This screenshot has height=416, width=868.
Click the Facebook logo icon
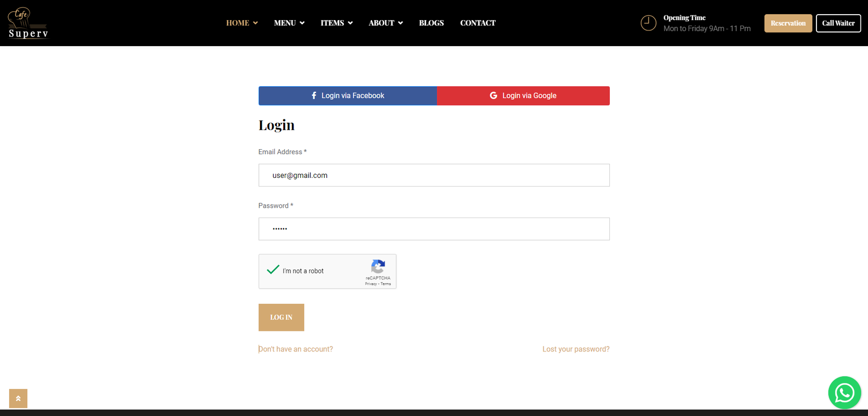coord(314,95)
